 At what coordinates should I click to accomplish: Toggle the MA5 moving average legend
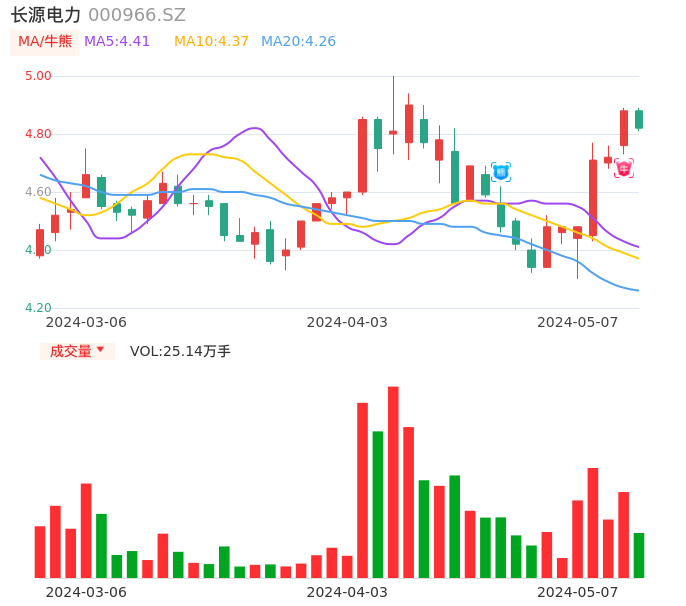tap(117, 42)
